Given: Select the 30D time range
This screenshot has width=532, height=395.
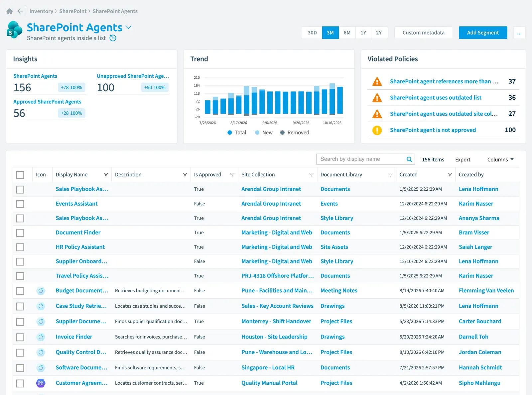Looking at the screenshot, I should pyautogui.click(x=312, y=33).
